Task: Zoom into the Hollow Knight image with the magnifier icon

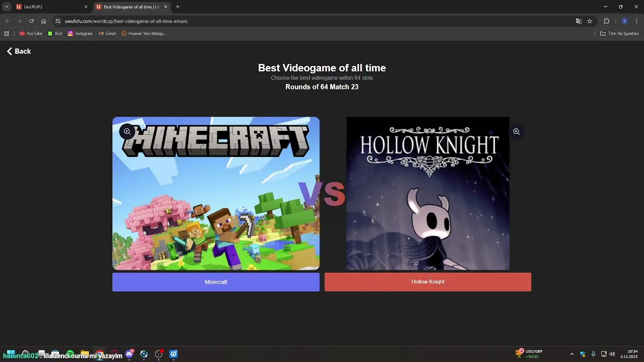Action: click(516, 131)
